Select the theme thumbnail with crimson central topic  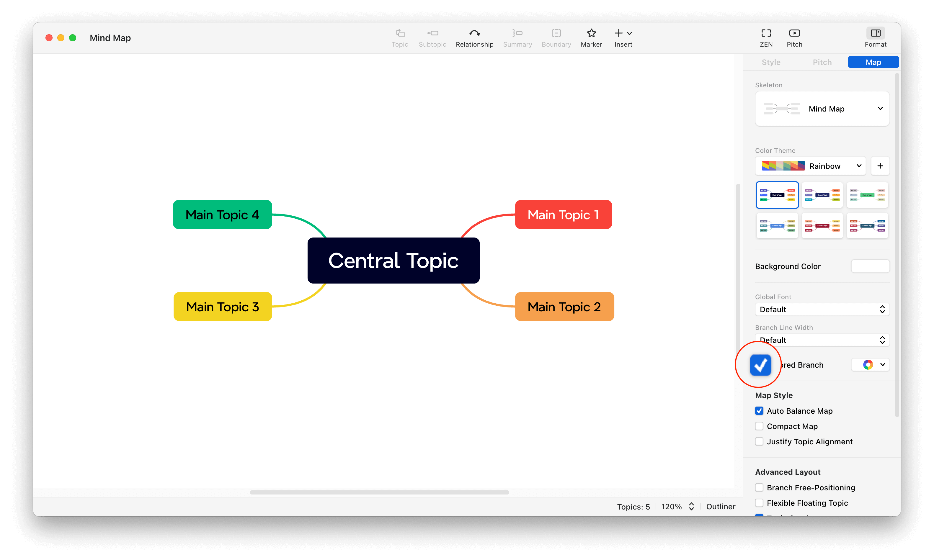[822, 226]
